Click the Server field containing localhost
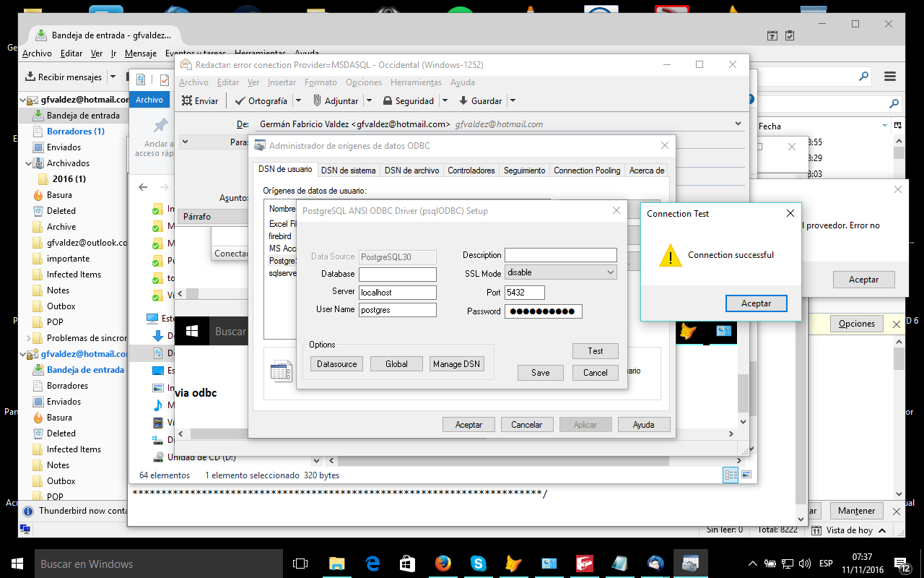This screenshot has width=924, height=578. click(398, 292)
